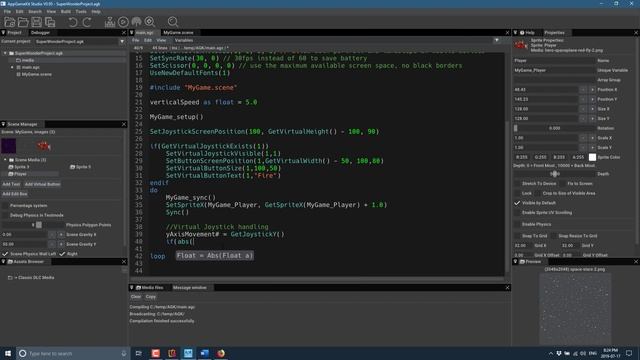
Task: Open the Scene Manager panel options icon
Action: 3,124
